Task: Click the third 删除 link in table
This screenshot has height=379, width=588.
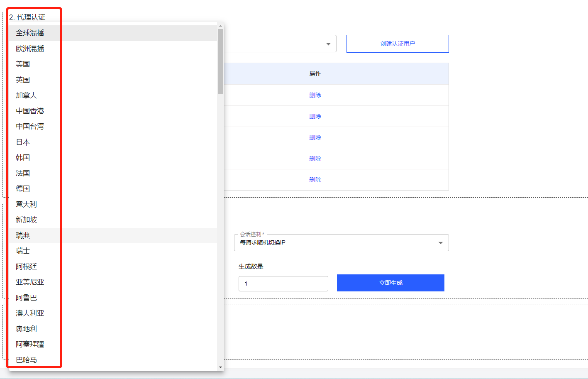Action: click(315, 137)
